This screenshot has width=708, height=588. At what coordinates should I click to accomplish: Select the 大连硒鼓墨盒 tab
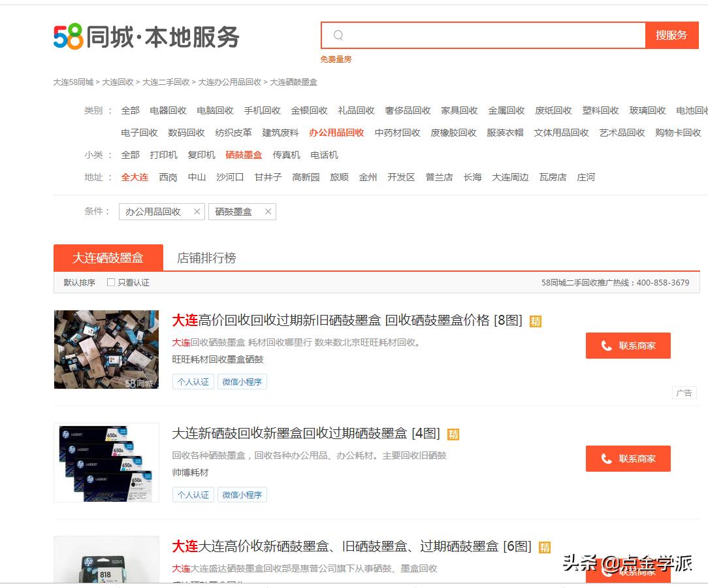(108, 257)
